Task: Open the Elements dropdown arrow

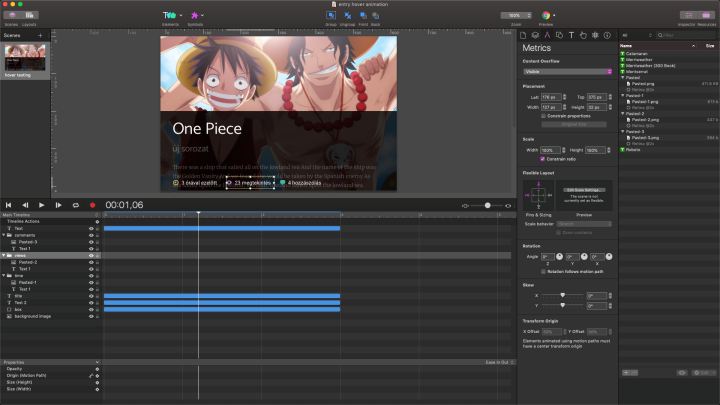Action: (181, 15)
